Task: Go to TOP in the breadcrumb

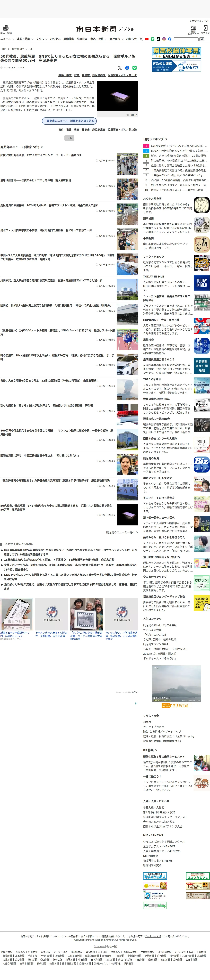Action: 3,49
